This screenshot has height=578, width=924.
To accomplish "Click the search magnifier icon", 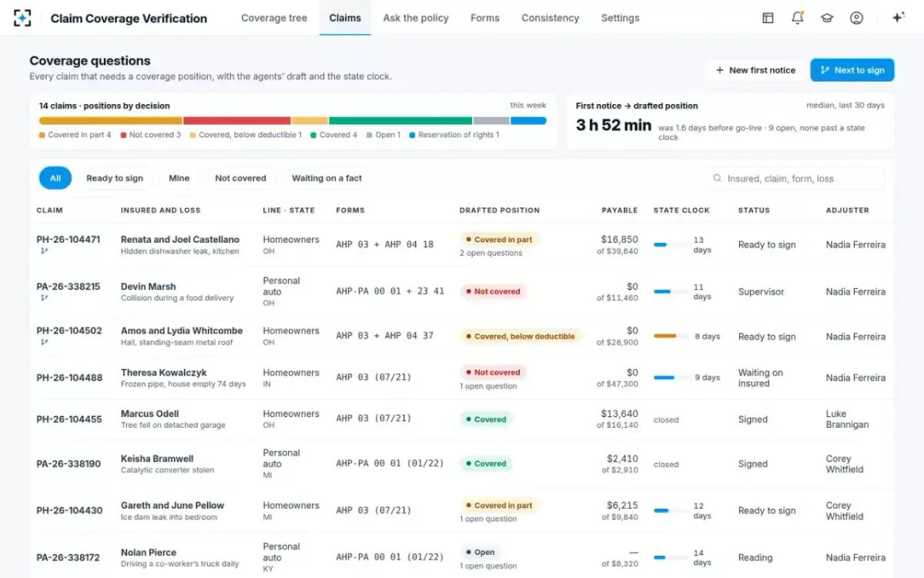I will click(718, 178).
